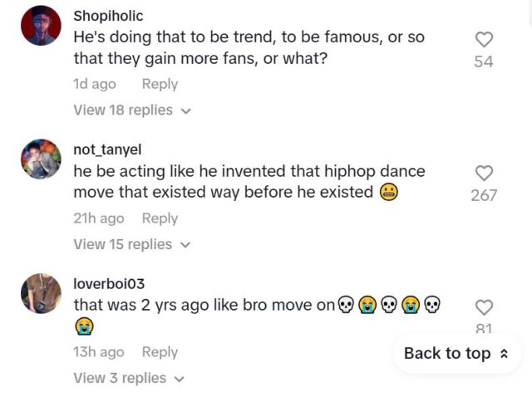This screenshot has width=532, height=397.
Task: Open Shopiholic's profile picture
Action: [x=41, y=26]
